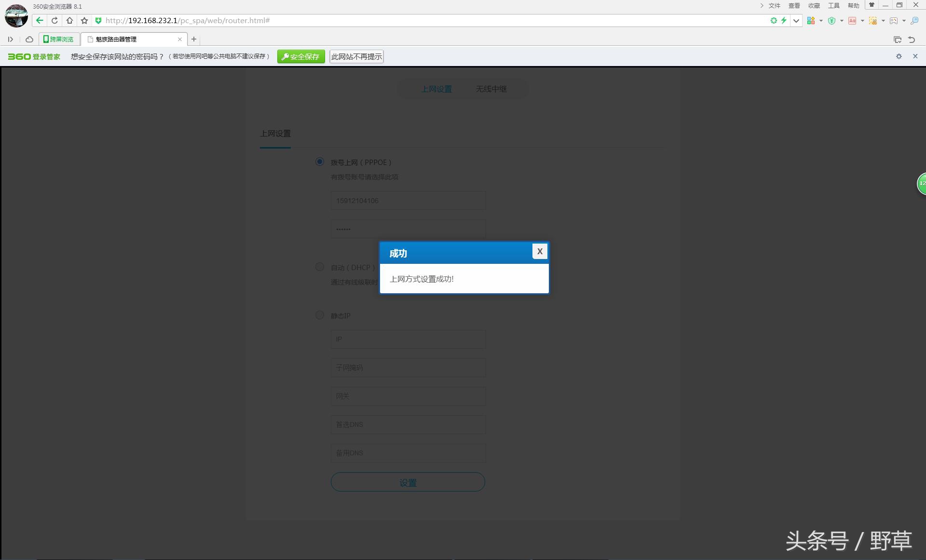
Task: Expand the address bar history dropdown
Action: 796,20
